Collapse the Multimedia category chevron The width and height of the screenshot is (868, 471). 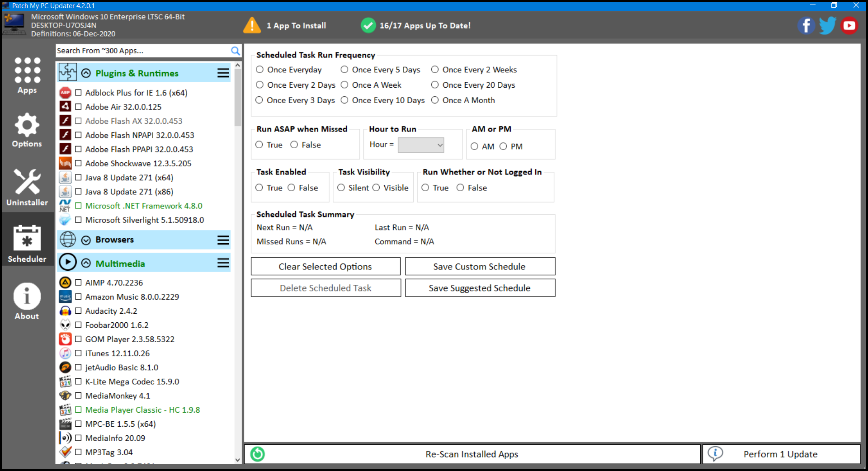tap(86, 264)
